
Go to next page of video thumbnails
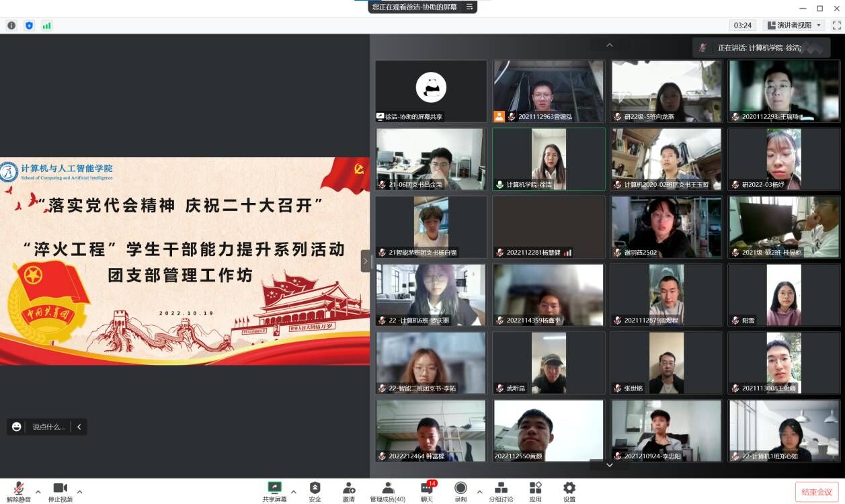tap(609, 464)
